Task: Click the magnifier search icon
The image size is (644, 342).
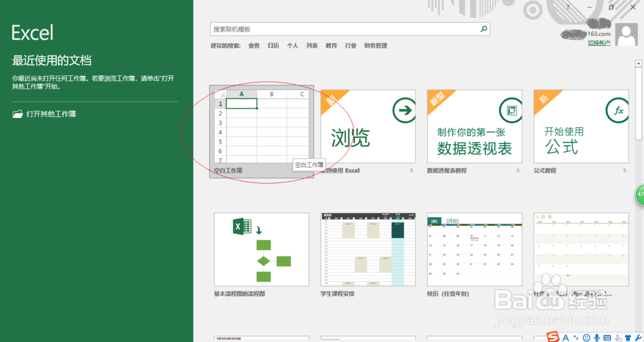Action: [484, 29]
